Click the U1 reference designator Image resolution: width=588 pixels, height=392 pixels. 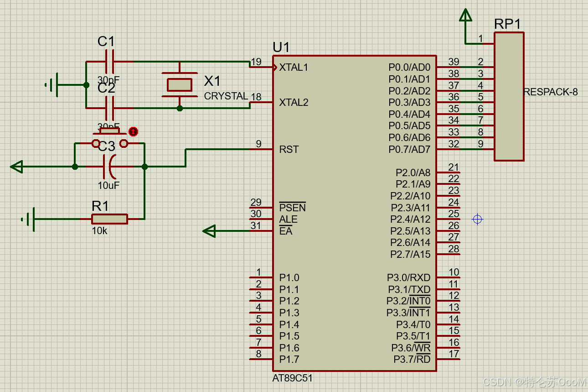[281, 47]
